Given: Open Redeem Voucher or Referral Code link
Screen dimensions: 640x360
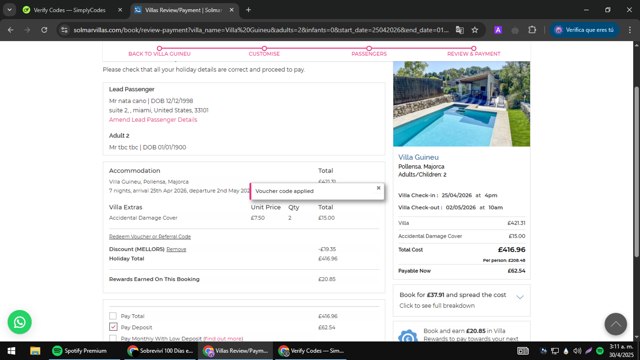Looking at the screenshot, I should [150, 237].
